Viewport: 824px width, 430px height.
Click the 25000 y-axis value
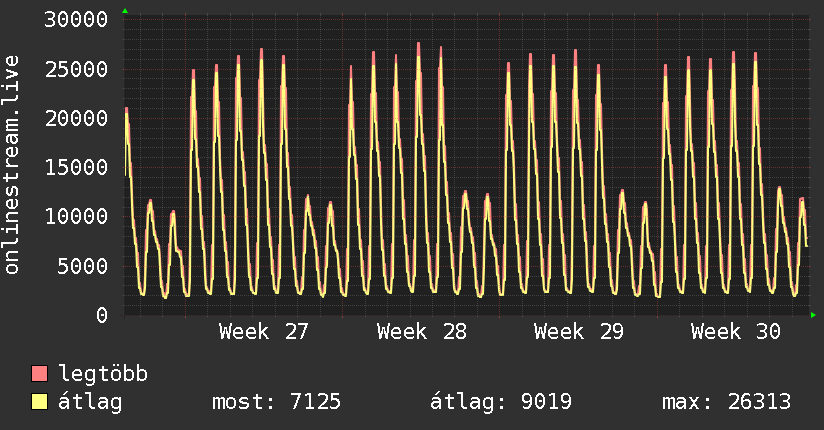click(x=76, y=69)
